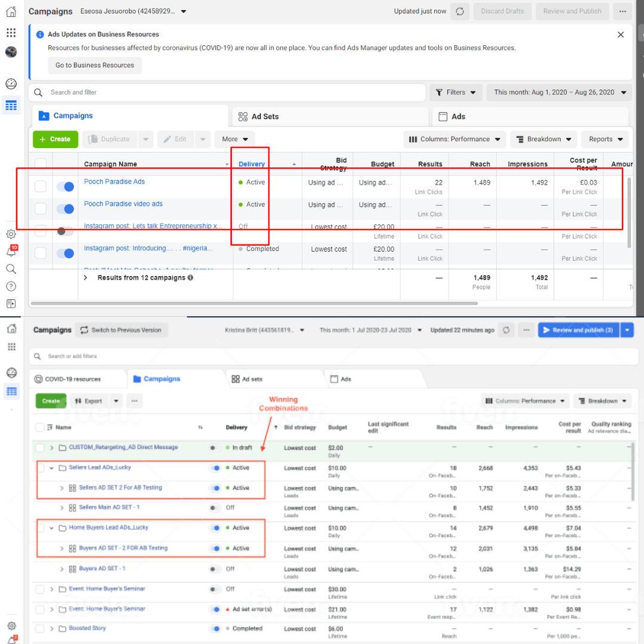Screen dimensions: 644x644
Task: Click the help question mark icon
Action: coord(11,287)
